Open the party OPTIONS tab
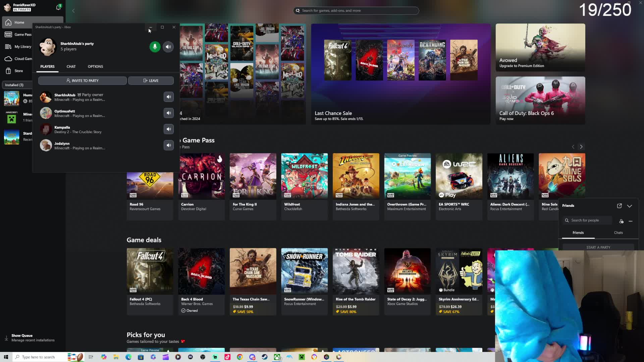This screenshot has height=362, width=644. [x=95, y=66]
